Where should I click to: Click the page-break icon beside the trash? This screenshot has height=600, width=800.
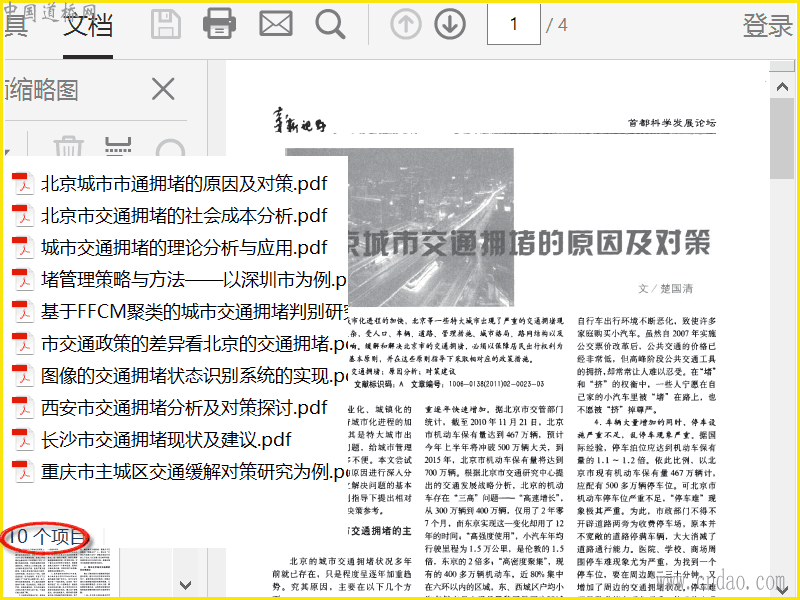click(x=118, y=146)
